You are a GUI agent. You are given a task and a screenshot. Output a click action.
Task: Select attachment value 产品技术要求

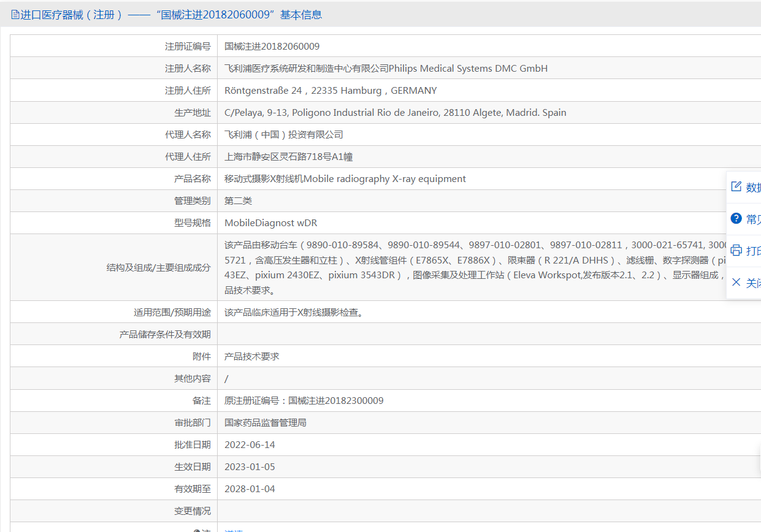[x=252, y=356]
